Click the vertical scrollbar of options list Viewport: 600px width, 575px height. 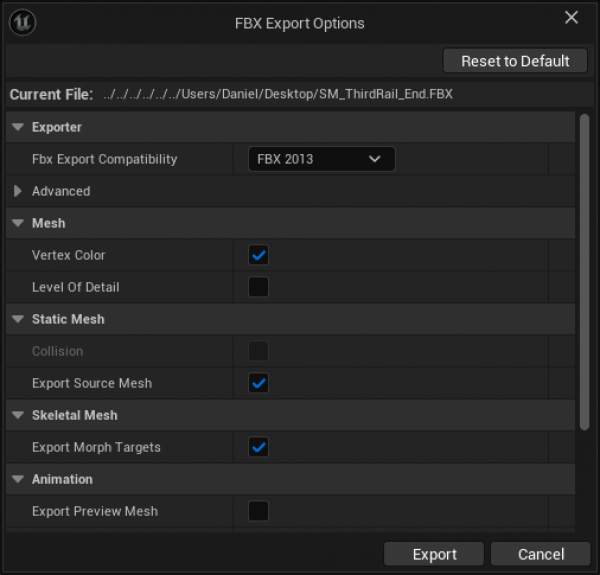(x=584, y=270)
